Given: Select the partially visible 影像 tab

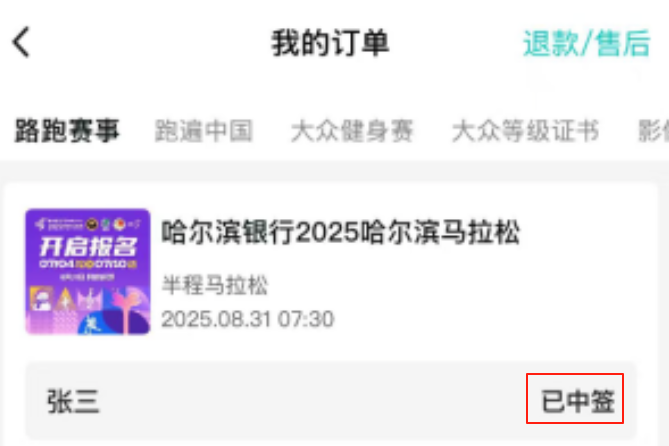Looking at the screenshot, I should (x=653, y=131).
